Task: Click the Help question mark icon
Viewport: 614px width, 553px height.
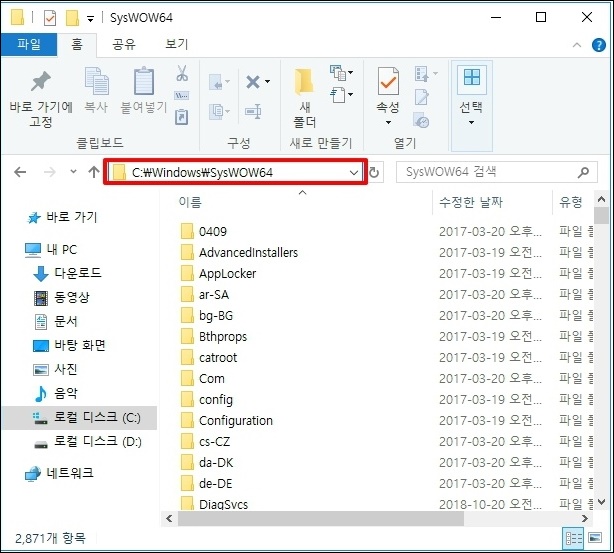Action: pos(599,45)
